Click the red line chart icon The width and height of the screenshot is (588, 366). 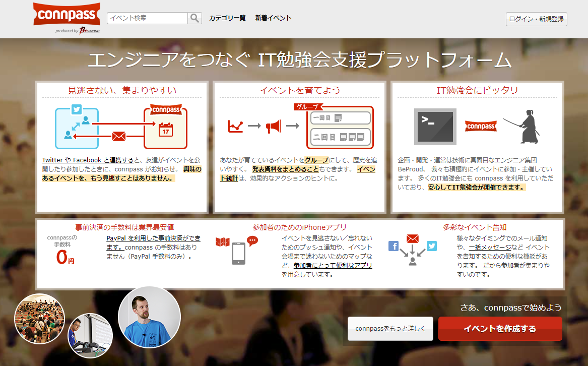pos(235,126)
